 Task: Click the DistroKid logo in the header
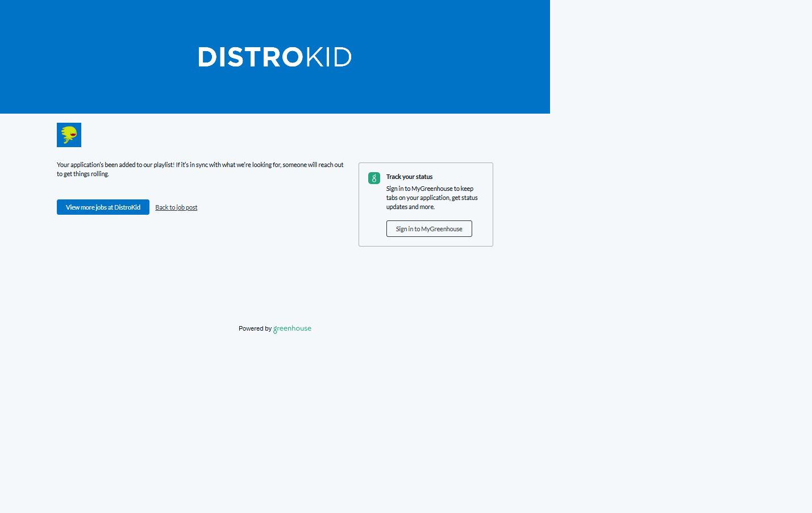274,57
